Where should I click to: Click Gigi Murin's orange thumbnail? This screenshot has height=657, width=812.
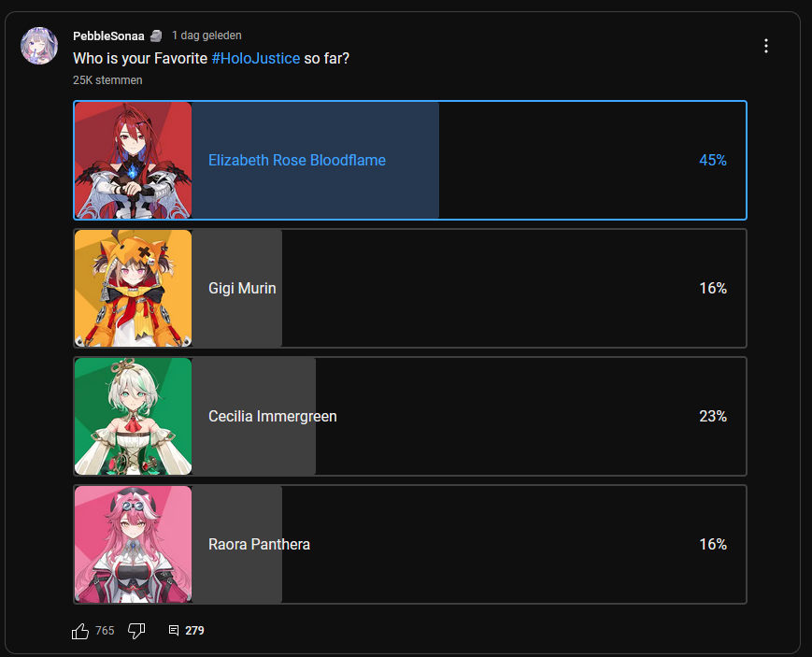tap(133, 288)
